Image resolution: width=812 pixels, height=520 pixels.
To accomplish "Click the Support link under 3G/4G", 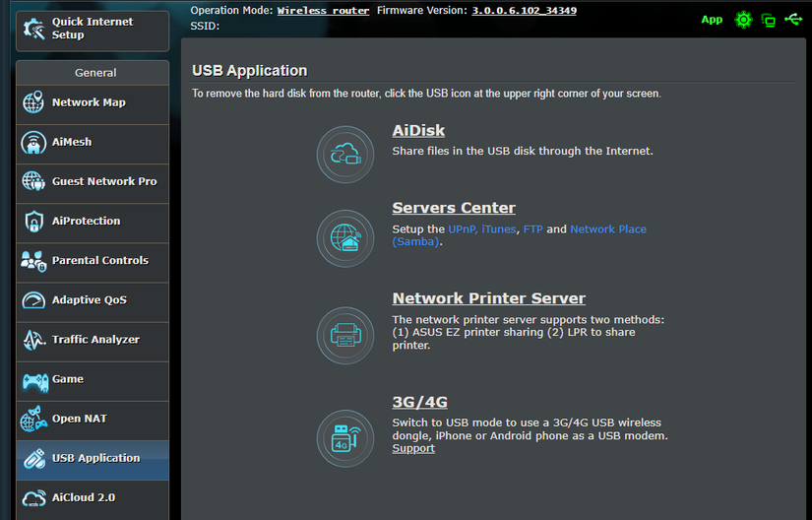I will coord(412,448).
